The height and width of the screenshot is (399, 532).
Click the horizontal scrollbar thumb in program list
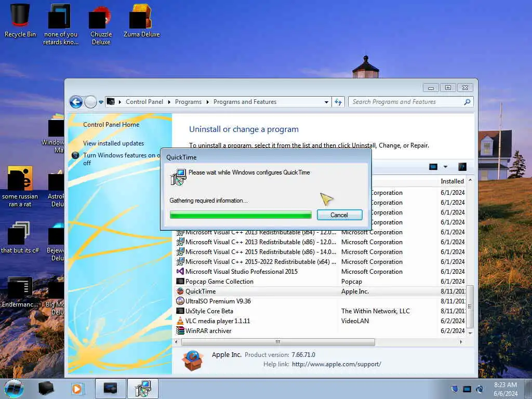[x=278, y=342]
